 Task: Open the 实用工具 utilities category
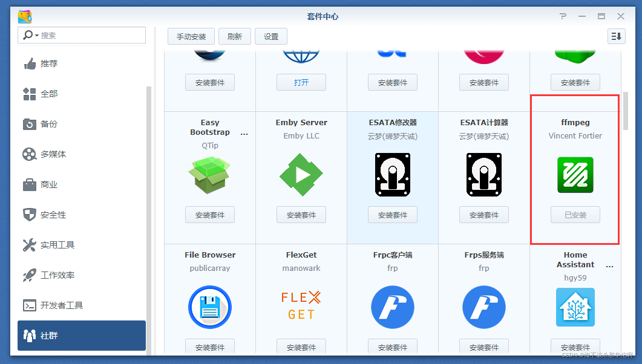[82, 245]
